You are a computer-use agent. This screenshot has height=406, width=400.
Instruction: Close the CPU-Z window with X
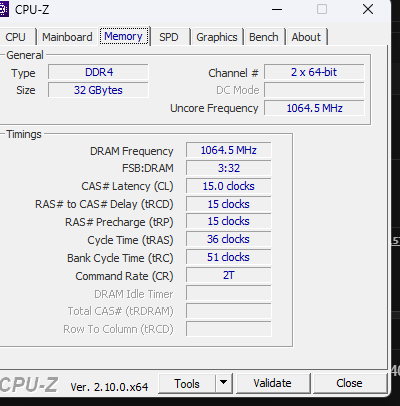368,9
